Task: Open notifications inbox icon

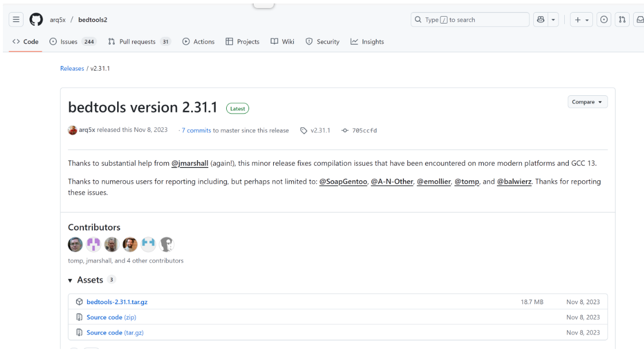Action: 639,20
